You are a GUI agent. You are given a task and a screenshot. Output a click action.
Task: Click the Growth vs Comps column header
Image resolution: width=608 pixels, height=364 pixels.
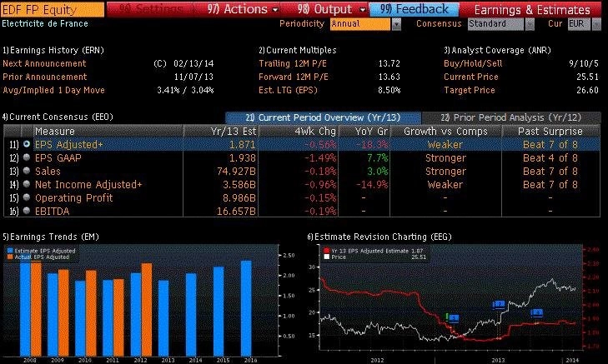(x=445, y=132)
